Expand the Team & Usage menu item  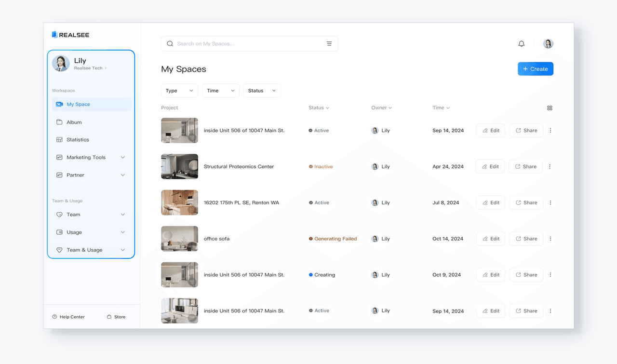[x=92, y=250]
